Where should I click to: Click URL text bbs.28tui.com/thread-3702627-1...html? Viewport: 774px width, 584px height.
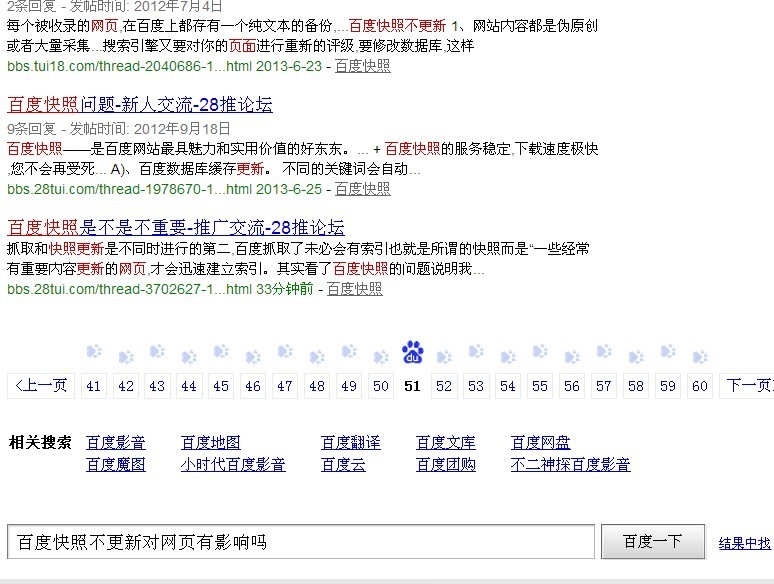pyautogui.click(x=129, y=289)
